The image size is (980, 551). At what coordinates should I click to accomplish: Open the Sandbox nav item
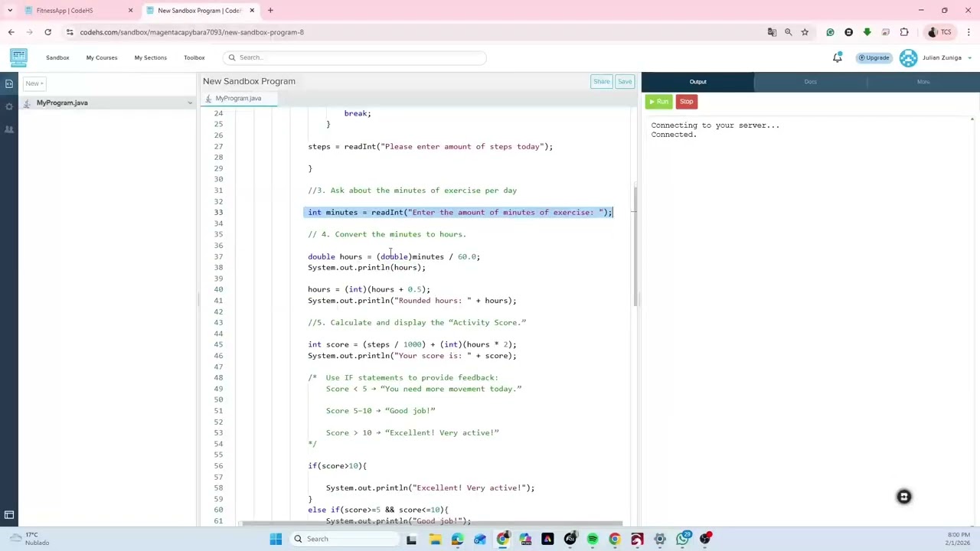57,57
